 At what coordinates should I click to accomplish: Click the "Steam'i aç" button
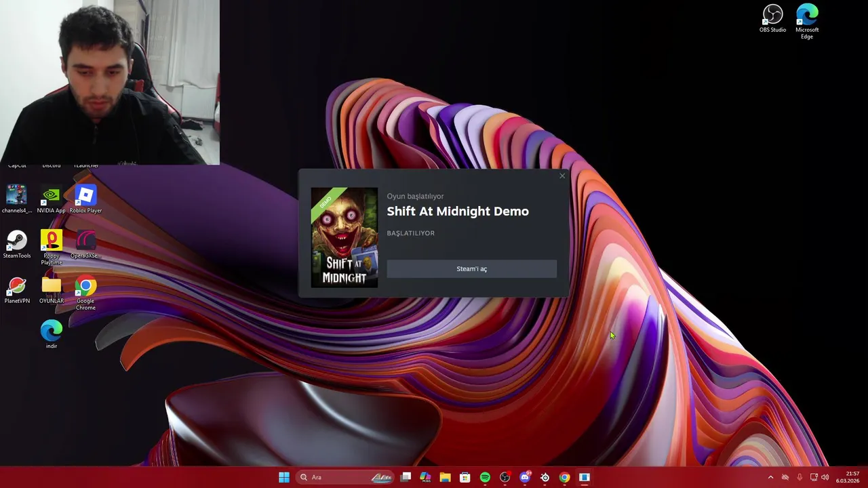(x=471, y=269)
